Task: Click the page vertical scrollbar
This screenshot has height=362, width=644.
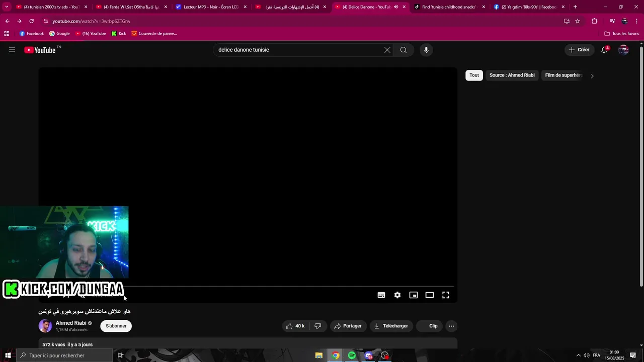Action: pyautogui.click(x=641, y=166)
